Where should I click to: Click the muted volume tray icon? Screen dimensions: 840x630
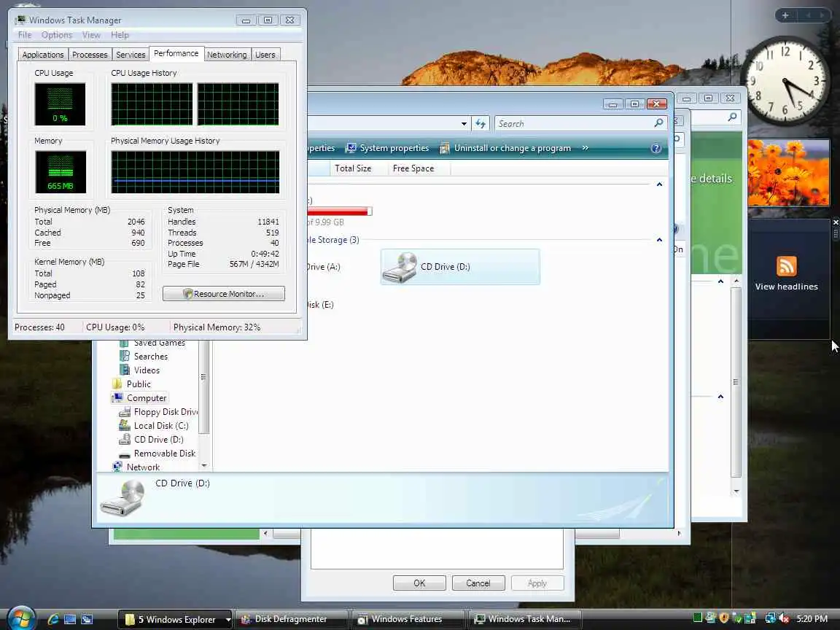784,618
